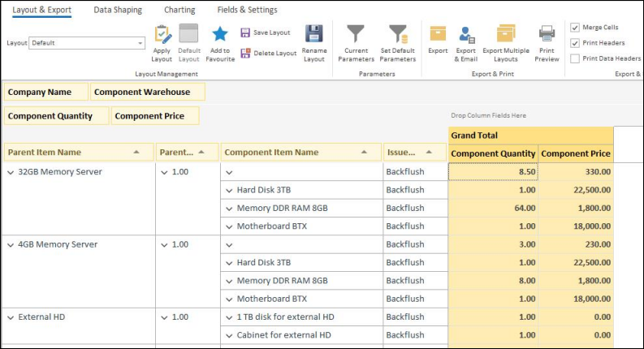Click Set Default Parameters icon
The image size is (644, 349).
398,35
